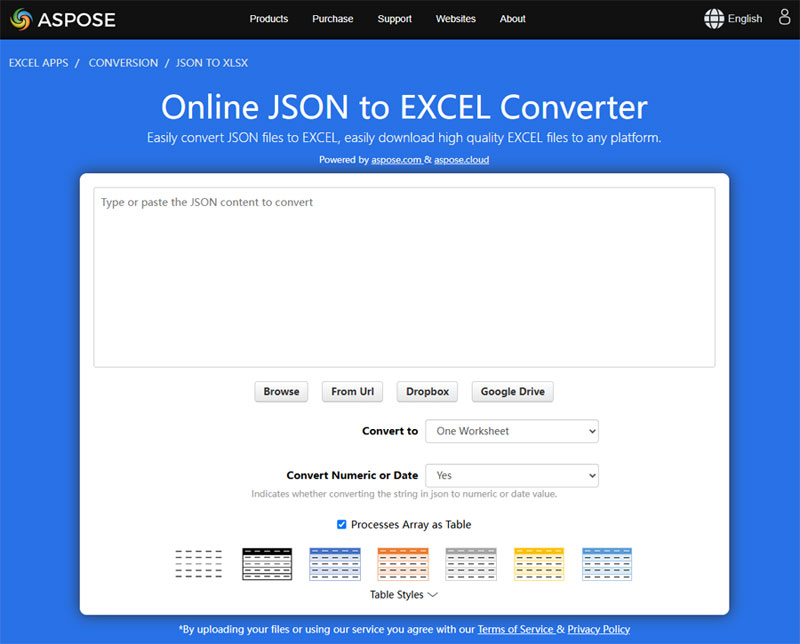Viewport: 800px width, 644px height.
Task: Click the From Url button
Action: click(352, 391)
